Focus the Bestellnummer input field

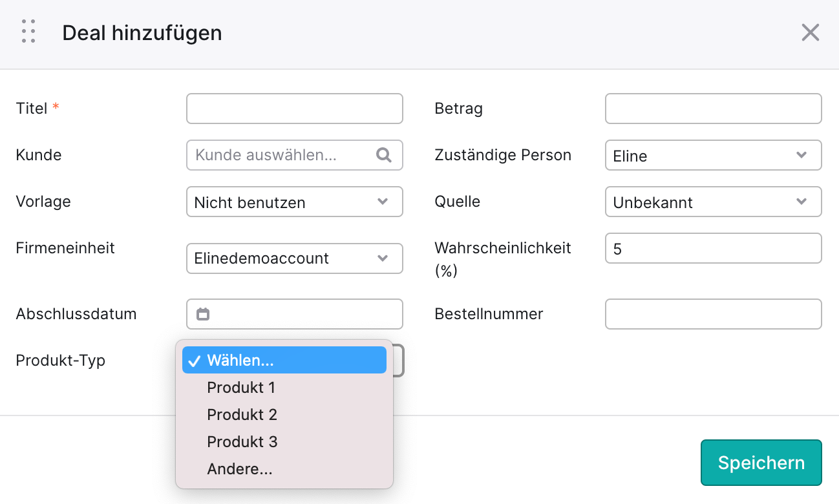tap(714, 314)
